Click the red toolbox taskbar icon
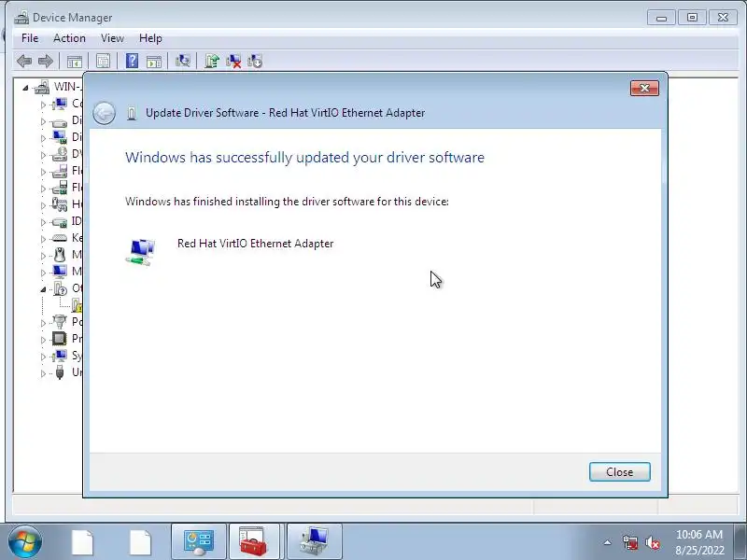 [x=254, y=542]
